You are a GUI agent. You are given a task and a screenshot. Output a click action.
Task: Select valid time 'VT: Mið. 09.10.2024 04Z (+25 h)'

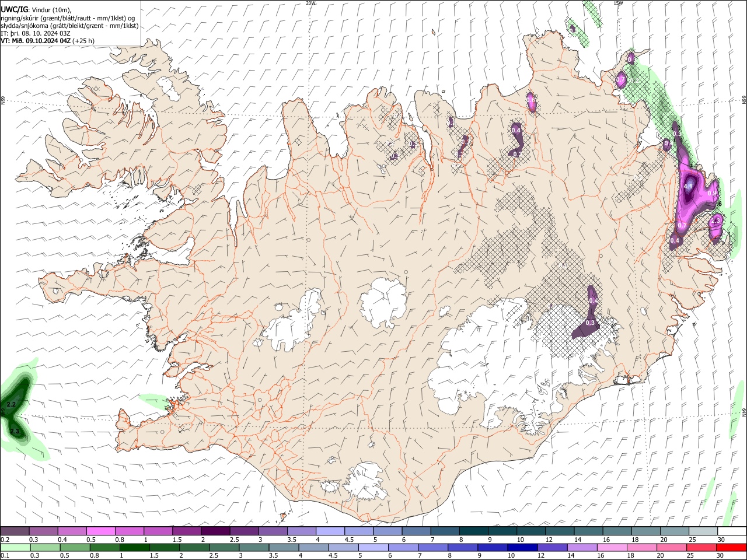pos(47,41)
